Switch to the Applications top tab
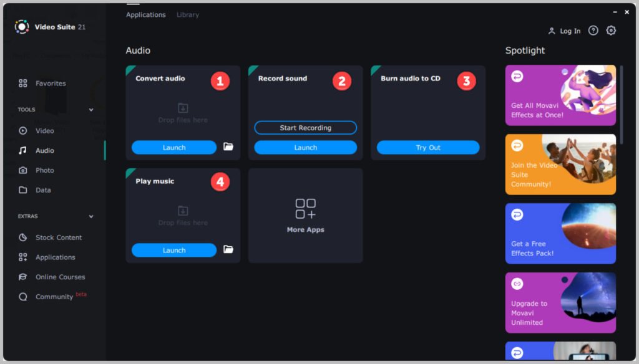Screen dimensions: 639x364 pos(146,15)
